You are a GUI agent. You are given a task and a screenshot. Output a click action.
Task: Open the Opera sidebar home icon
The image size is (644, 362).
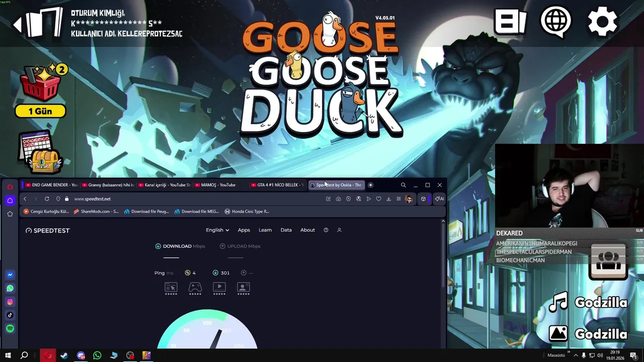point(10,200)
